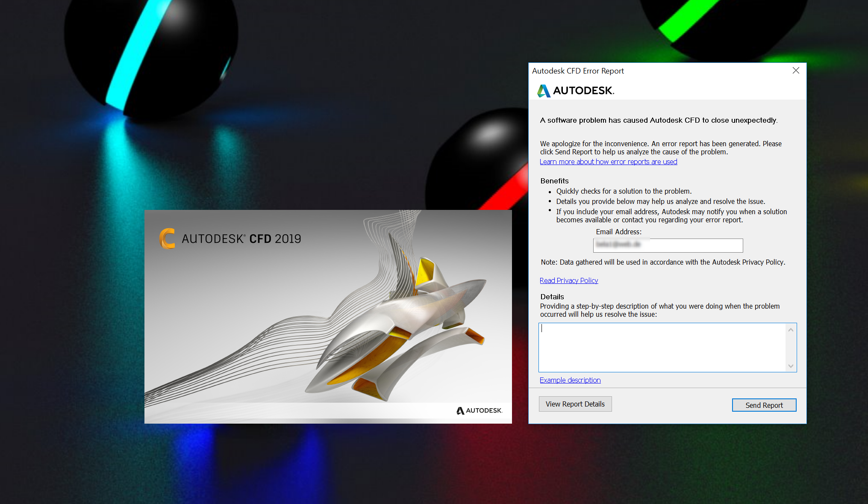This screenshot has width=868, height=504.
Task: View an Example description for the report
Action: pyautogui.click(x=570, y=380)
